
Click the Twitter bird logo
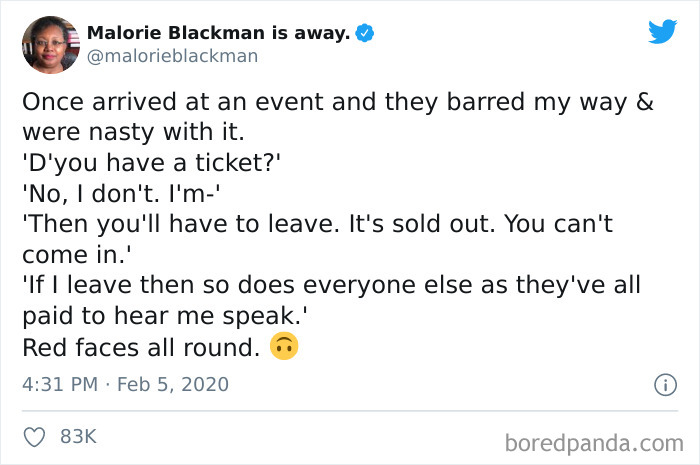[662, 32]
